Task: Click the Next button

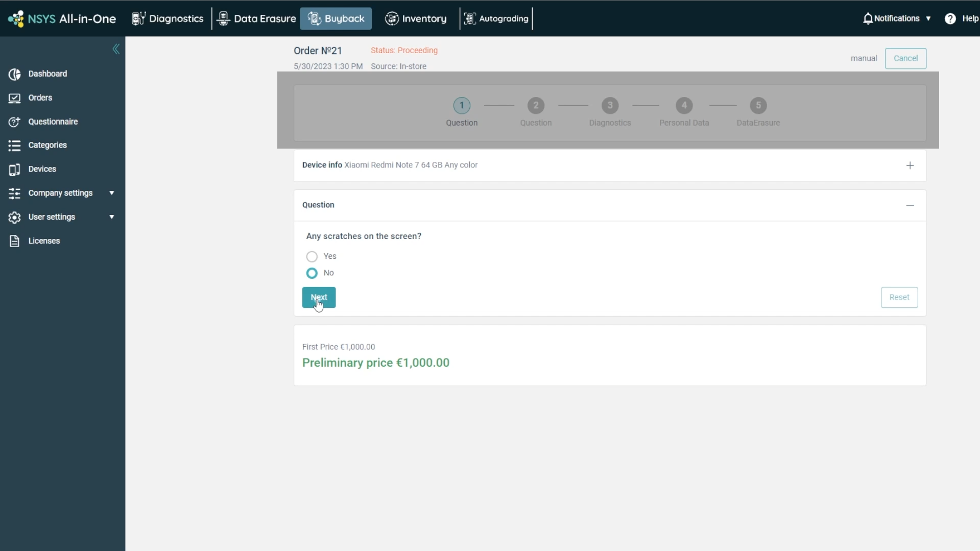Action: tap(319, 297)
